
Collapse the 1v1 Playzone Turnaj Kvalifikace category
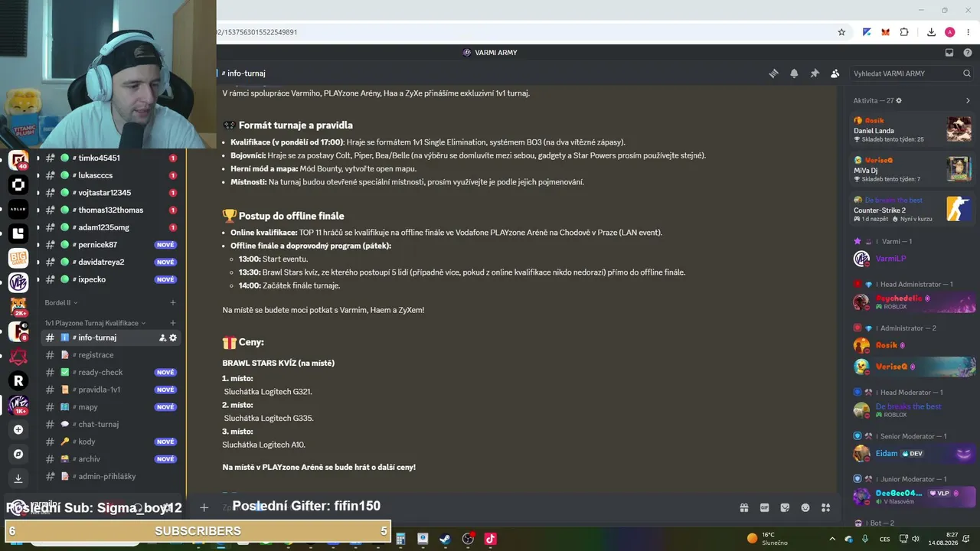(95, 323)
